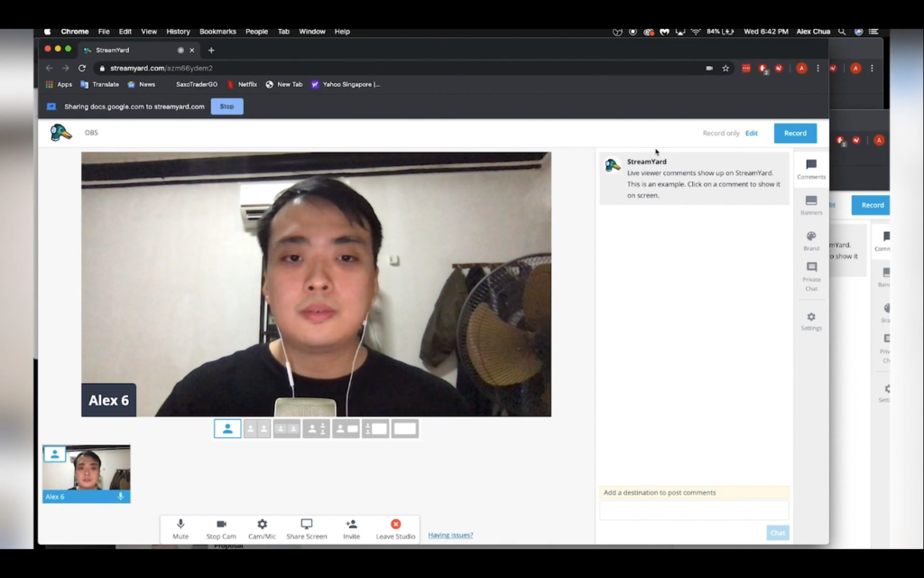Bookmark this page with the star
924x578 pixels.
click(725, 69)
